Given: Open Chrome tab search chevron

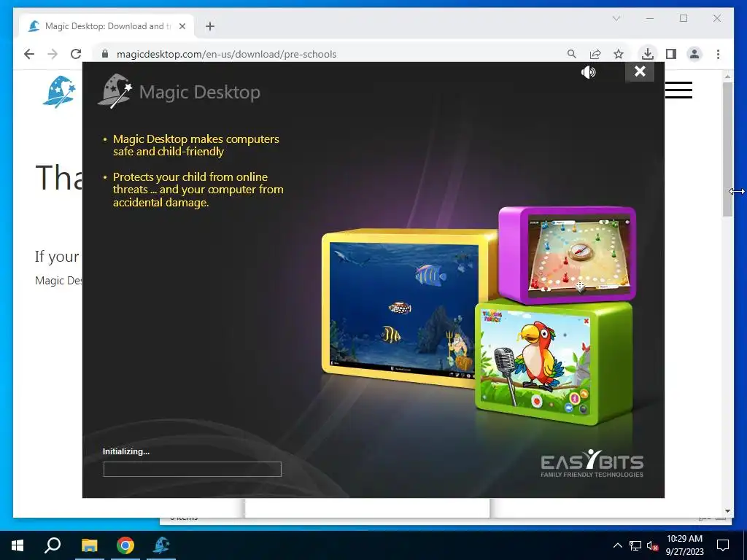Looking at the screenshot, I should click(x=616, y=18).
